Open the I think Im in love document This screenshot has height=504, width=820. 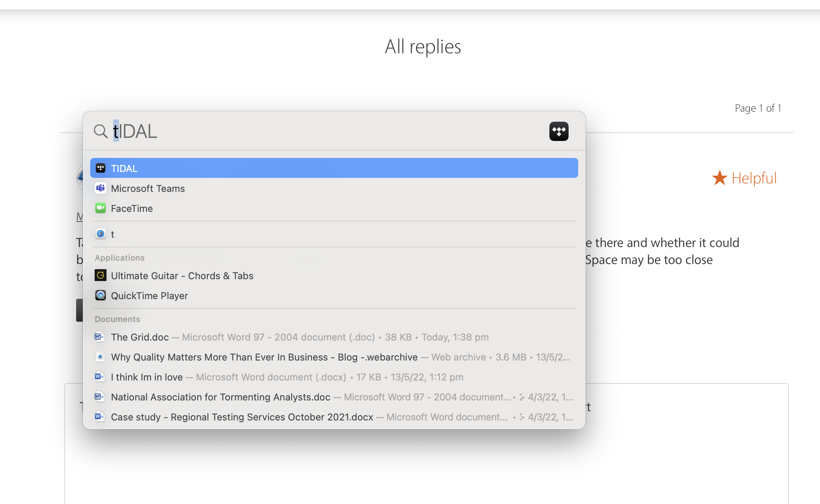coord(147,377)
